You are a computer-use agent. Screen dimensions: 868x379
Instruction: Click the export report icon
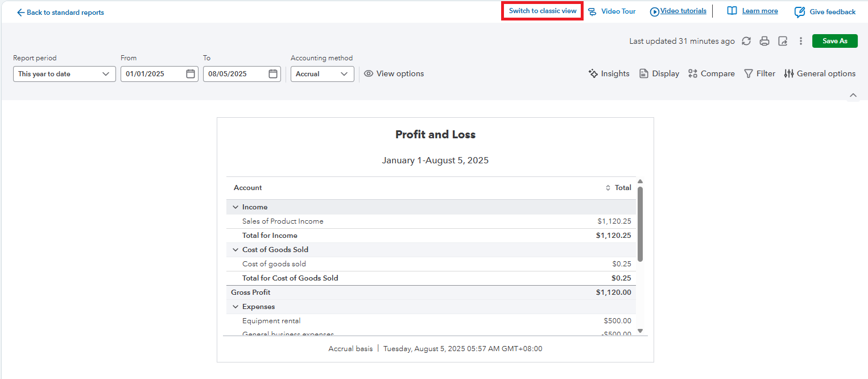coord(783,41)
